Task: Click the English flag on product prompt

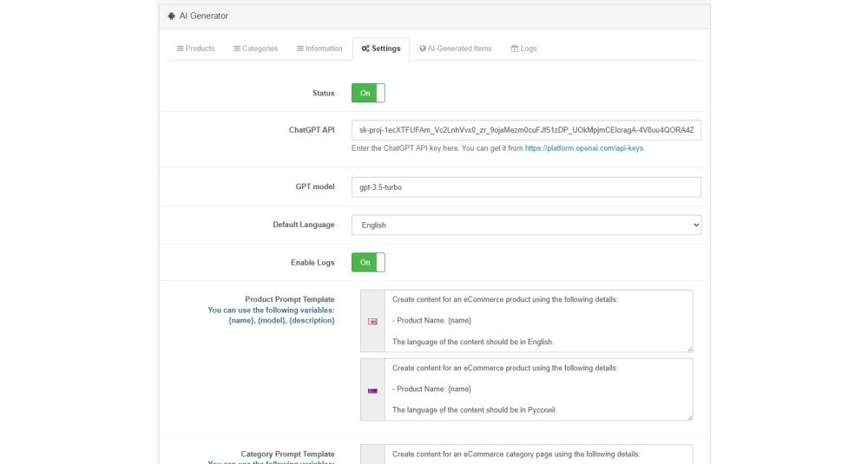Action: click(x=372, y=321)
